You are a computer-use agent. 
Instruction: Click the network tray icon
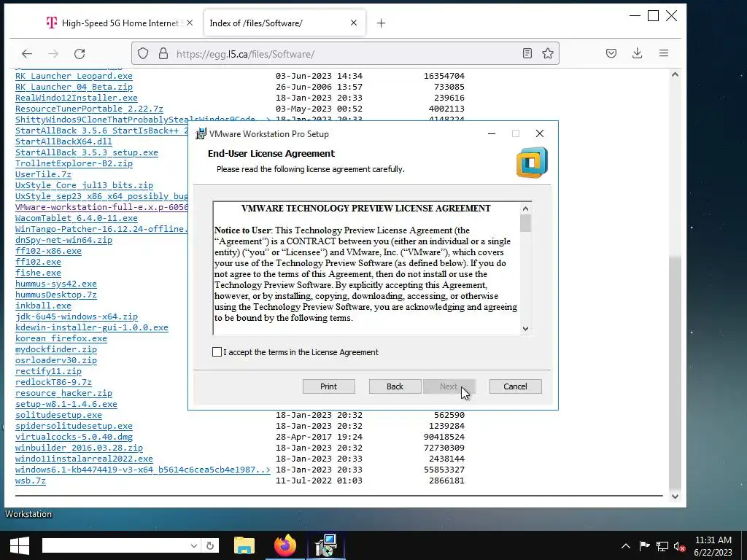662,546
